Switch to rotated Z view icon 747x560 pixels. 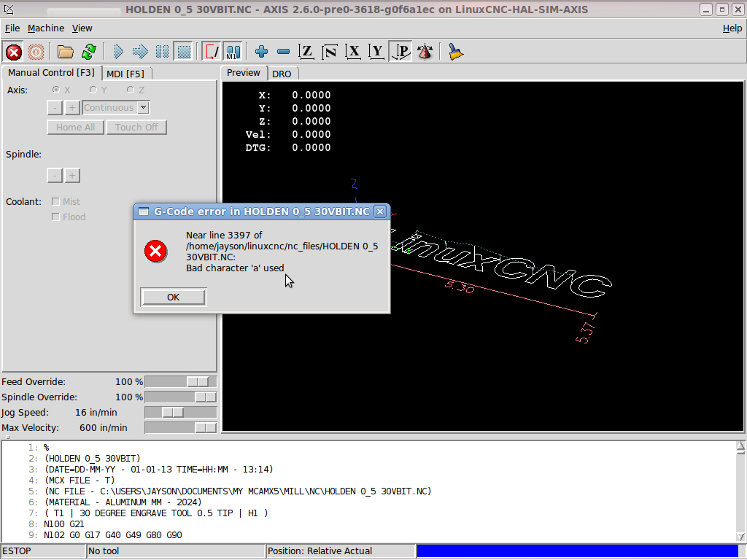point(330,52)
